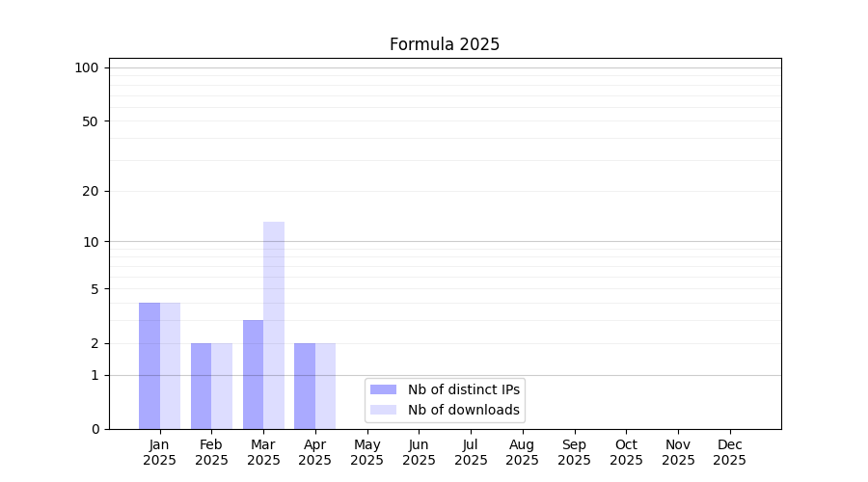This screenshot has width=868, height=482.
Task: Click the March distinct IPs bar
Action: [x=253, y=374]
